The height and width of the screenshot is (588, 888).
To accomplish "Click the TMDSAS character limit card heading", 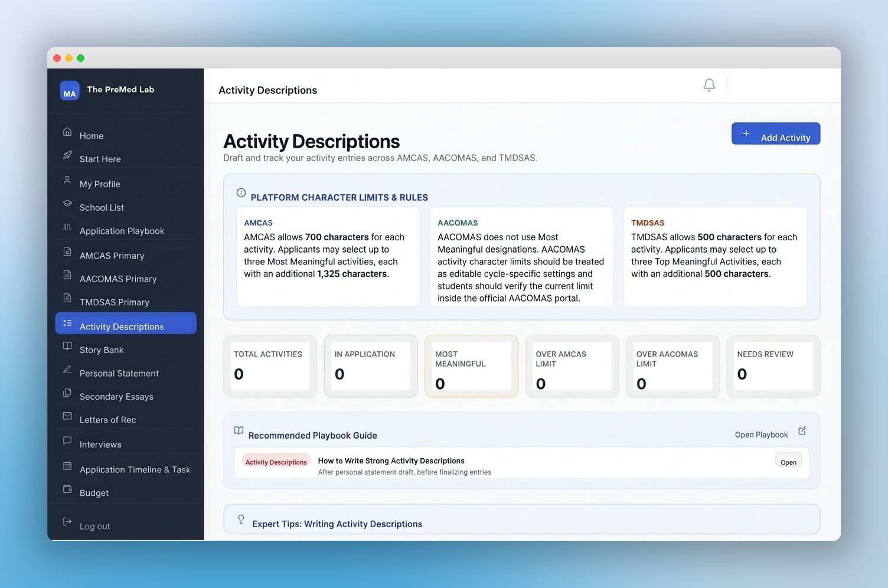I will pyautogui.click(x=648, y=223).
